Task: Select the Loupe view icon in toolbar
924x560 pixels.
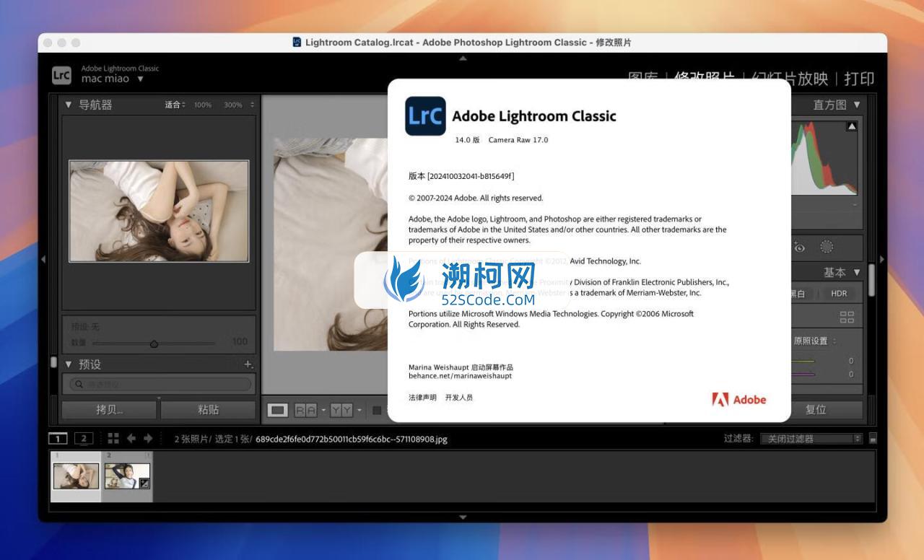Action: [x=278, y=410]
